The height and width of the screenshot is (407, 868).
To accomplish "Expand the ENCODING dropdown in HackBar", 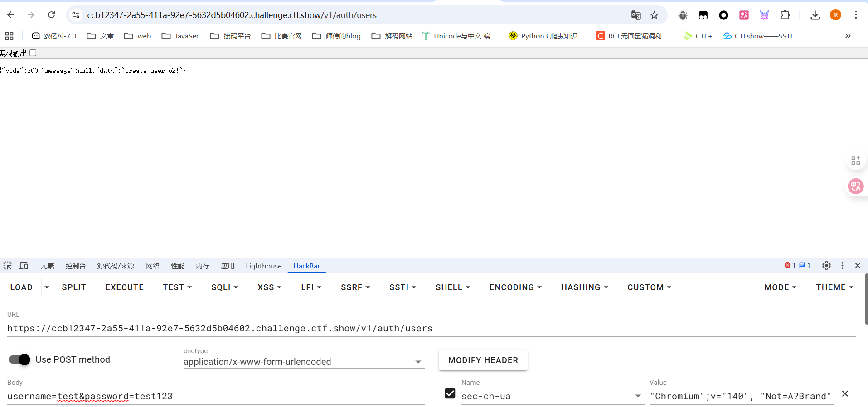I will point(515,287).
